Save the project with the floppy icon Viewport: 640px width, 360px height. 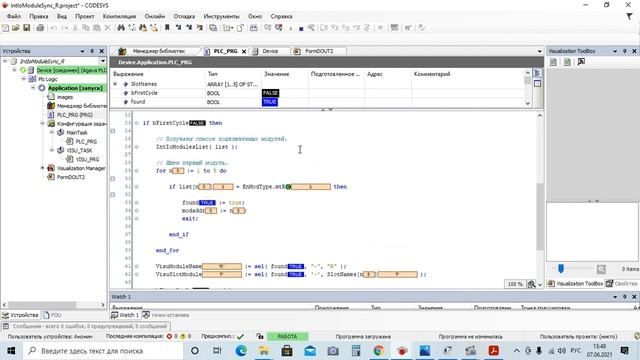pyautogui.click(x=27, y=28)
